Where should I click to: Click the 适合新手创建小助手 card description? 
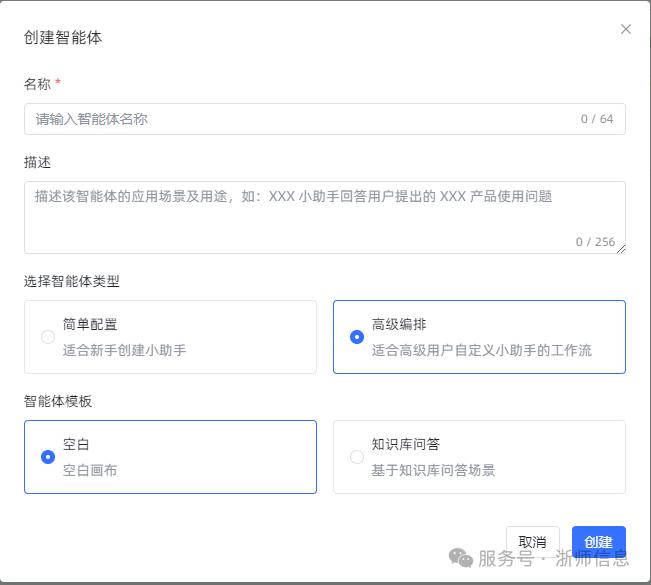click(x=124, y=350)
